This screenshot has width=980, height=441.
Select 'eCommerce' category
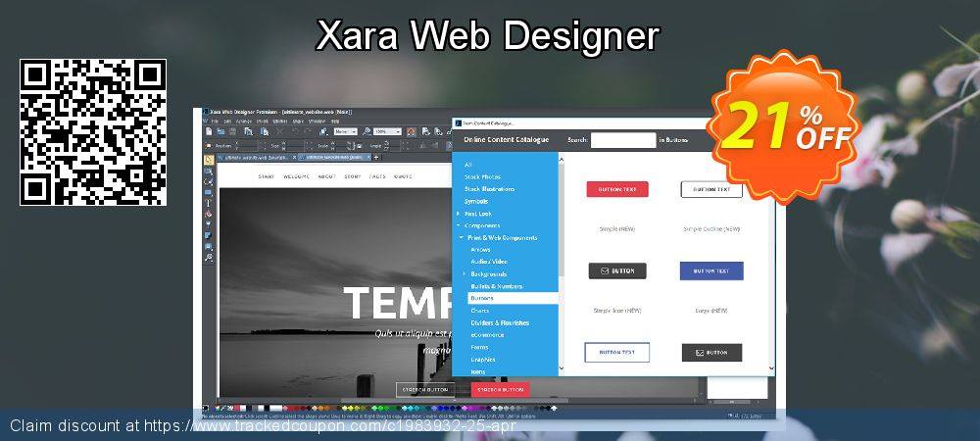pos(487,335)
